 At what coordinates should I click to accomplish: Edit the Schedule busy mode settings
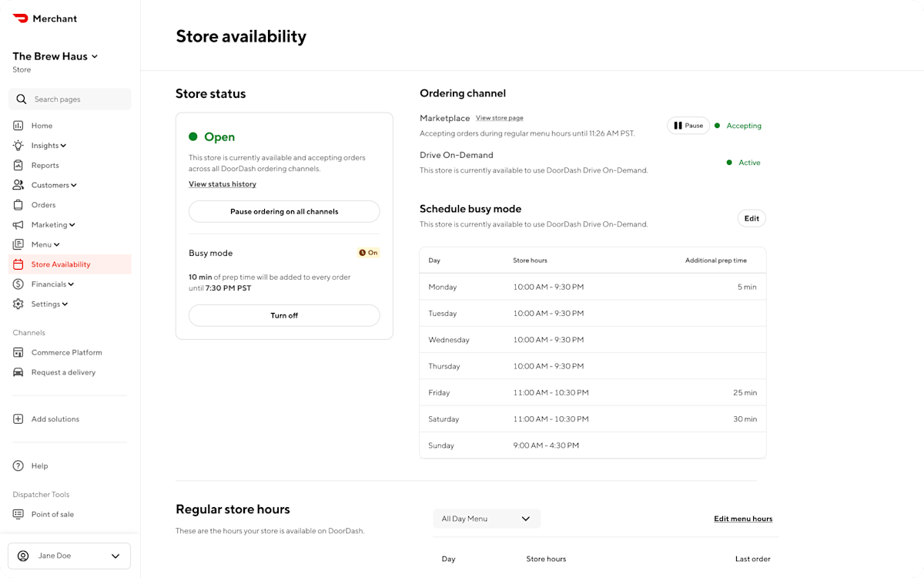751,218
